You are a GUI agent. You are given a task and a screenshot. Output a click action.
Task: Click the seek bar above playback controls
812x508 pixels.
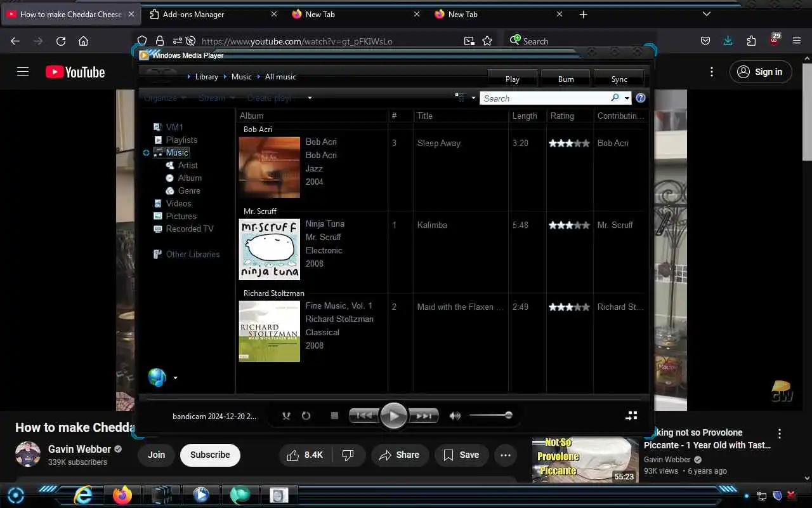pos(393,398)
